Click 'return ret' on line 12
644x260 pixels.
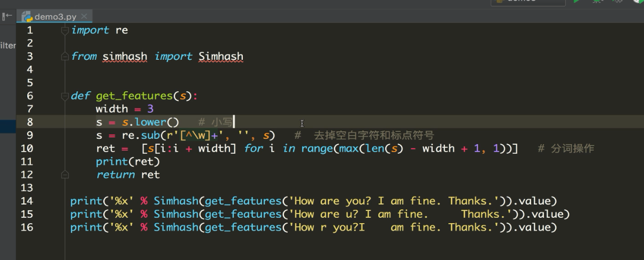click(x=128, y=175)
